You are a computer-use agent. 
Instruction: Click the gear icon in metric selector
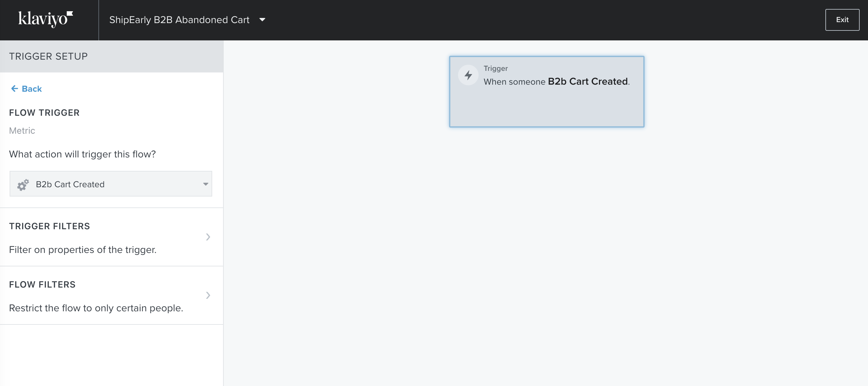pos(23,184)
